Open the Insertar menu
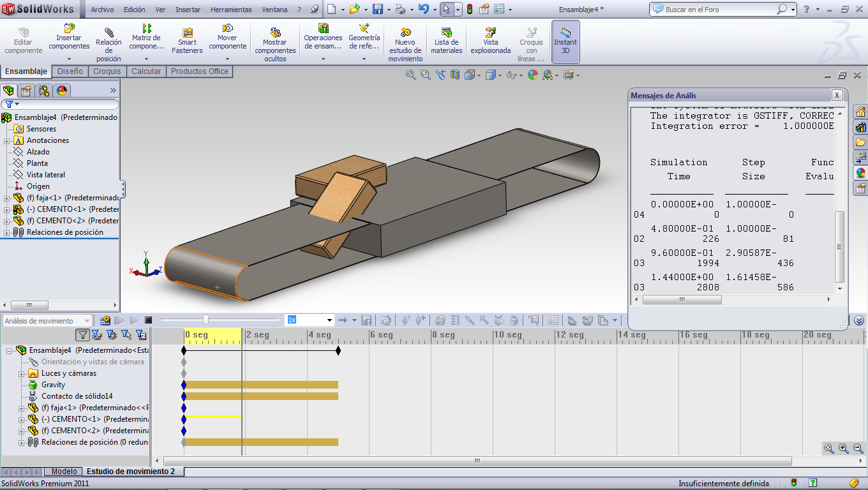The height and width of the screenshot is (490, 868). 188,10
